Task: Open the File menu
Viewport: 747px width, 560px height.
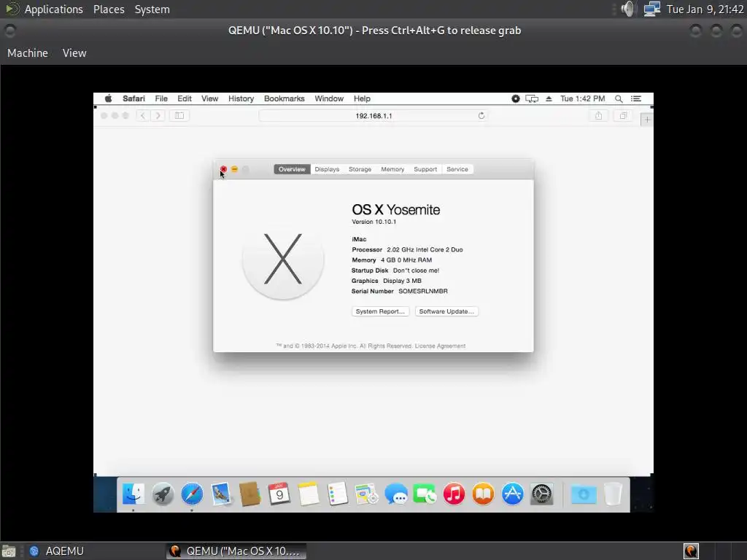Action: click(x=161, y=98)
